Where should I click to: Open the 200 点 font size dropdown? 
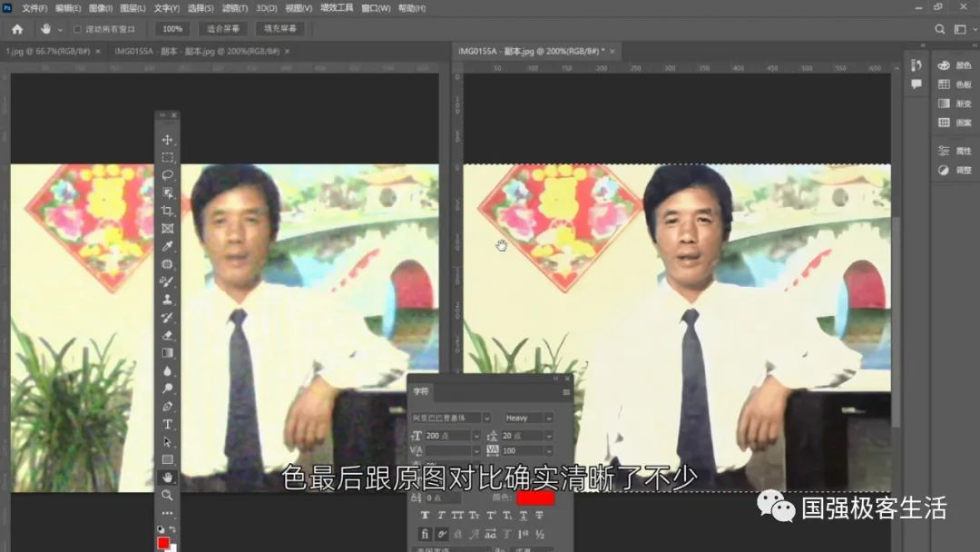click(x=475, y=436)
